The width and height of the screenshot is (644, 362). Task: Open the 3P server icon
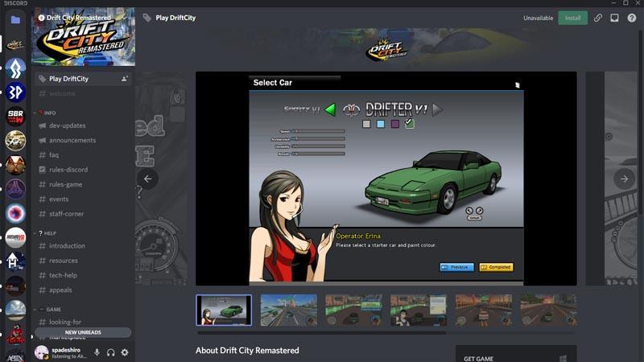[15, 92]
